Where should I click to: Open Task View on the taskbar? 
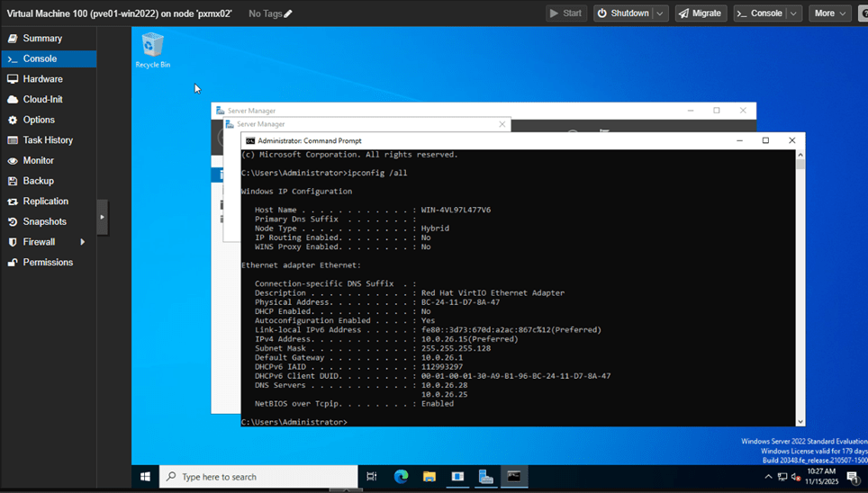371,477
